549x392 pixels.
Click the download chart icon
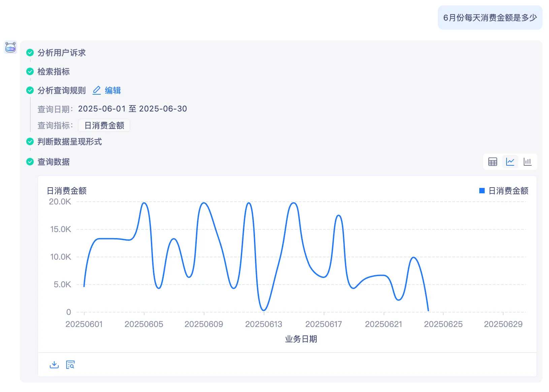54,365
